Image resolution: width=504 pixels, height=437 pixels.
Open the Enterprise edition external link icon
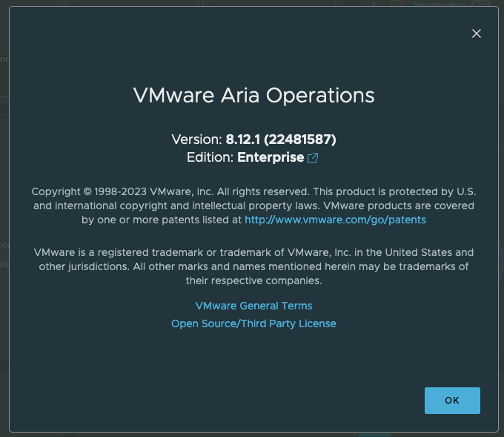313,158
